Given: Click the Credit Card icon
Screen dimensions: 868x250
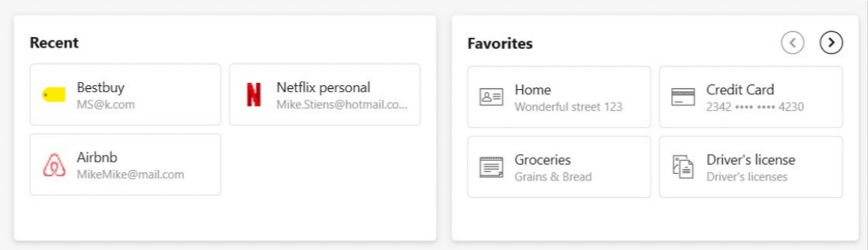Looking at the screenshot, I should coord(683,97).
